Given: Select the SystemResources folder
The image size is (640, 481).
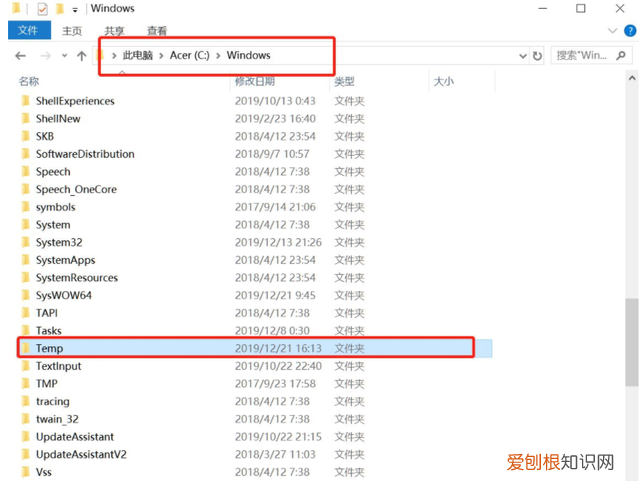Looking at the screenshot, I should pyautogui.click(x=77, y=278).
